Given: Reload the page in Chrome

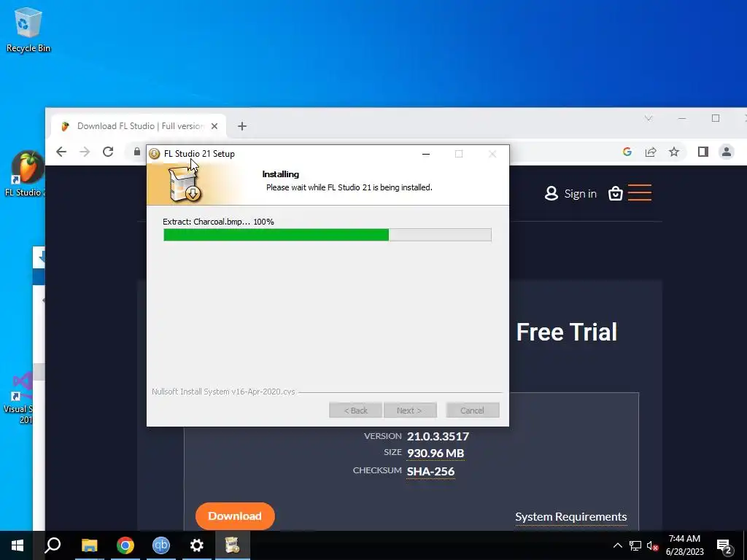Looking at the screenshot, I should click(x=108, y=152).
